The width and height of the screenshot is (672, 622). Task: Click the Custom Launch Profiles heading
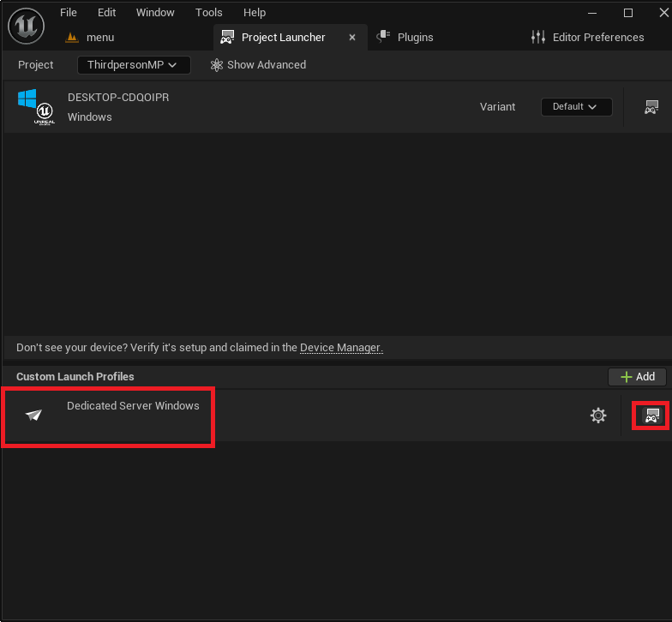tap(75, 377)
